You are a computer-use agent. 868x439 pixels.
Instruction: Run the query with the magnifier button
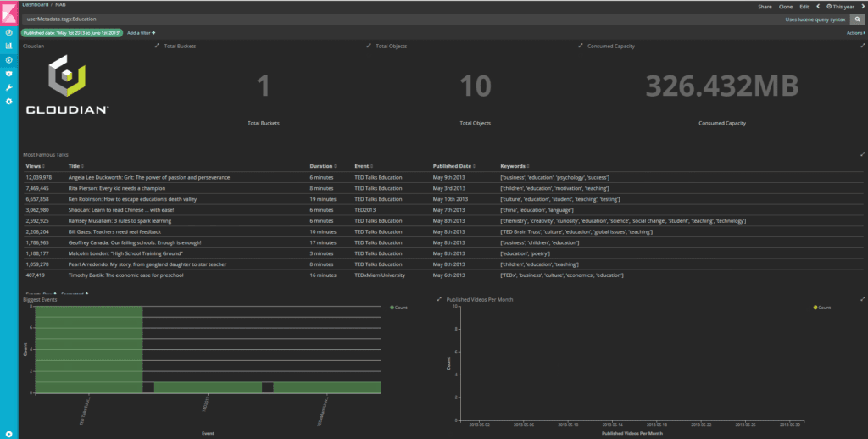(857, 19)
